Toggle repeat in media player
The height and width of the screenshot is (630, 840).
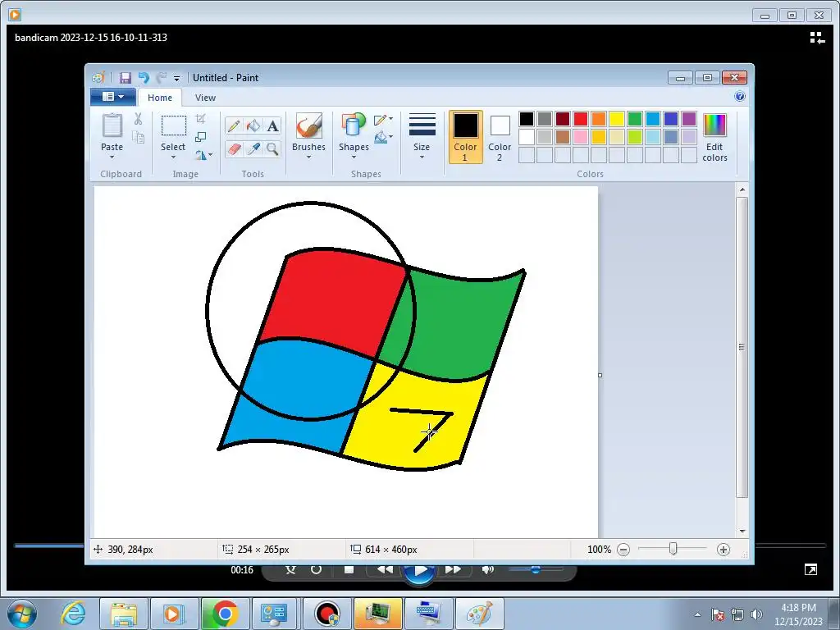point(316,569)
